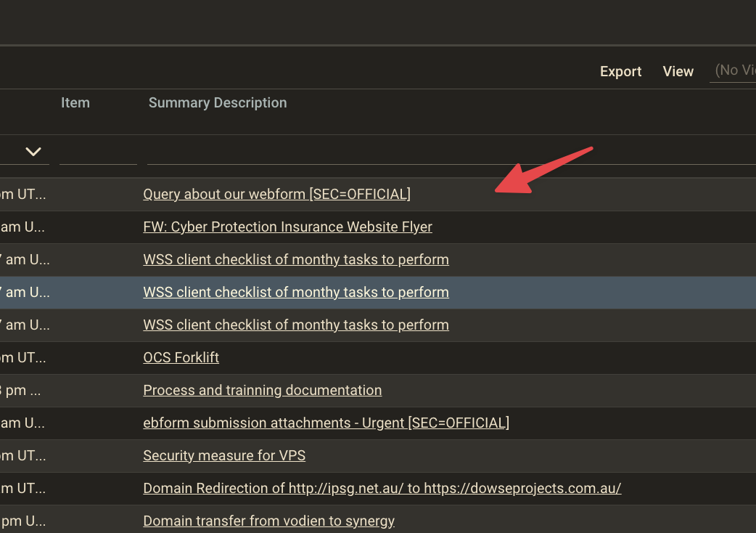
Task: Open the bottommost WSS client checklist link
Action: click(x=296, y=325)
